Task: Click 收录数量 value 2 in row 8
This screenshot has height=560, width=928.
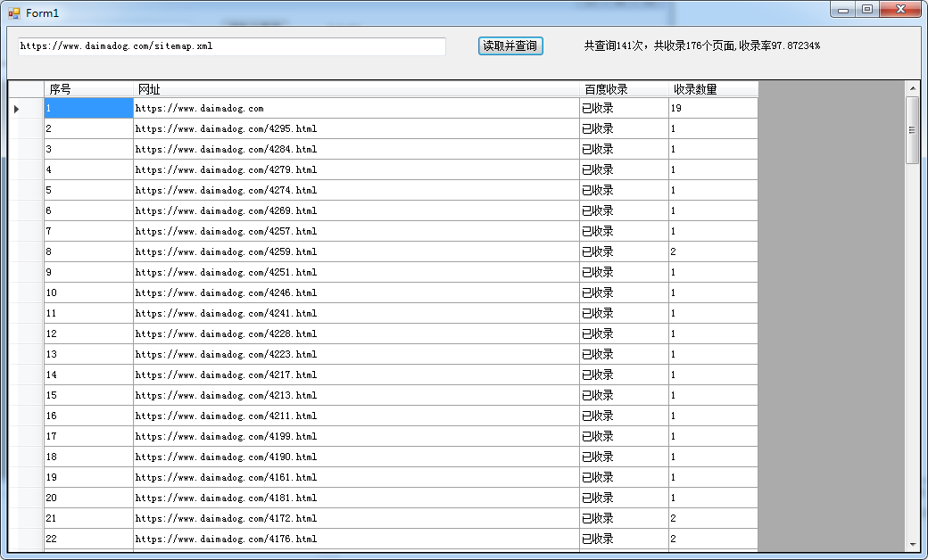Action: 713,252
